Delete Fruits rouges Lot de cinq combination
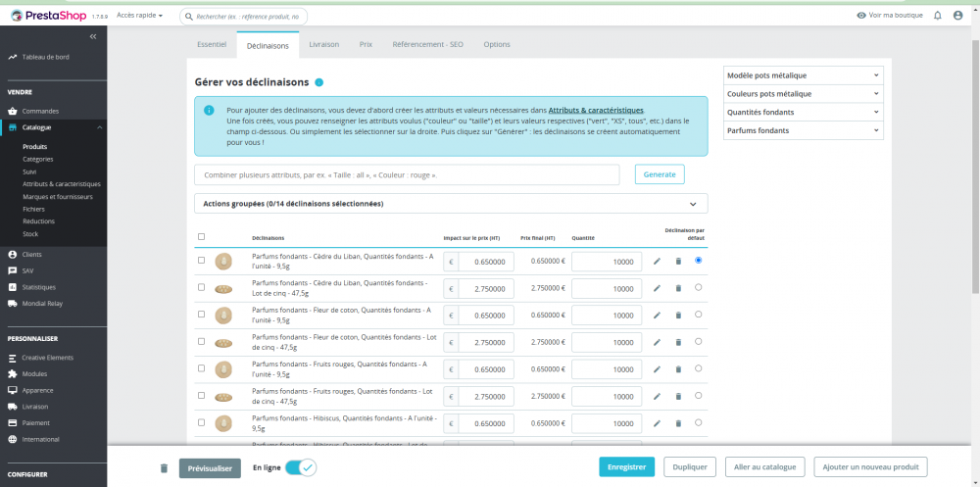Image resolution: width=980 pixels, height=487 pixels. (x=678, y=396)
